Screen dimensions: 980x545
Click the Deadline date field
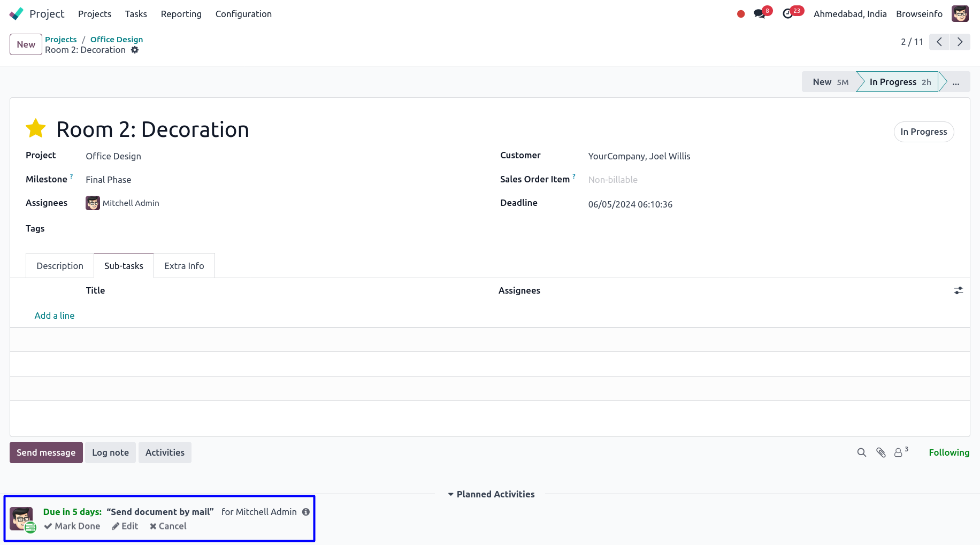tap(630, 204)
